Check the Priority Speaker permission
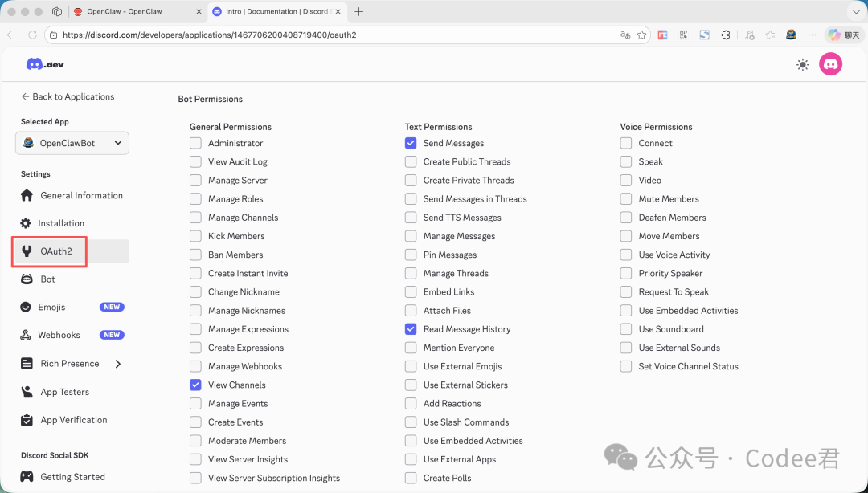This screenshot has height=493, width=868. pyautogui.click(x=626, y=273)
